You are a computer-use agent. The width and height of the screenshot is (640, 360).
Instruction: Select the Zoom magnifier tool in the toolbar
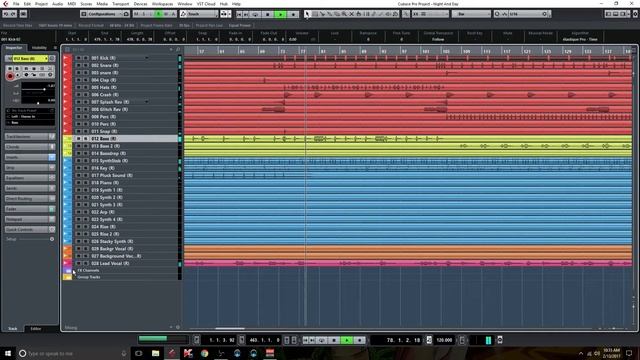344,14
